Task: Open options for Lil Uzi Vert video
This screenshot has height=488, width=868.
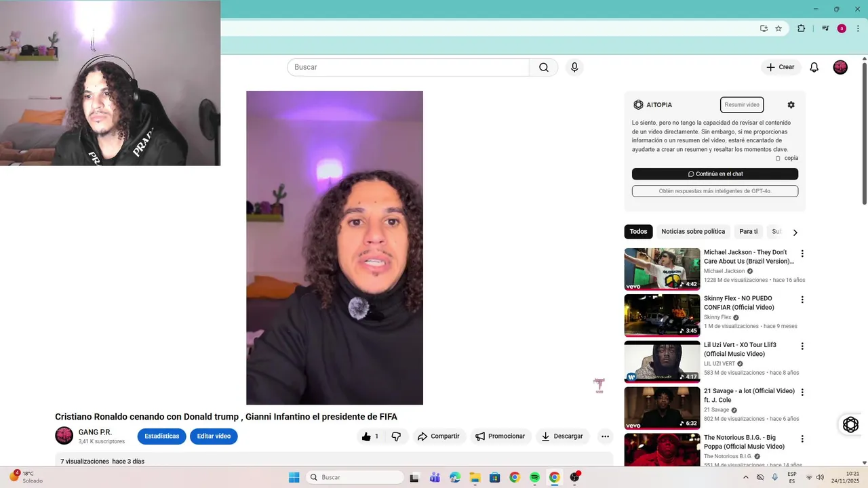Action: [x=802, y=346]
